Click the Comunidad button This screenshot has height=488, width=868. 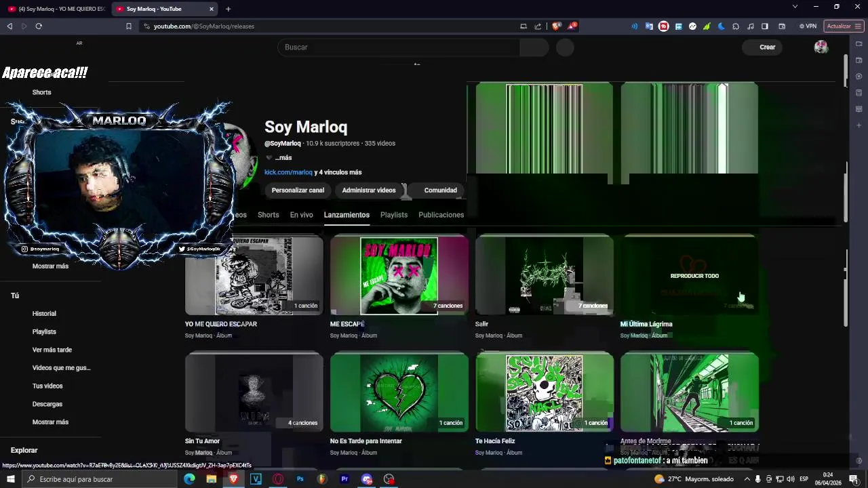pos(441,190)
